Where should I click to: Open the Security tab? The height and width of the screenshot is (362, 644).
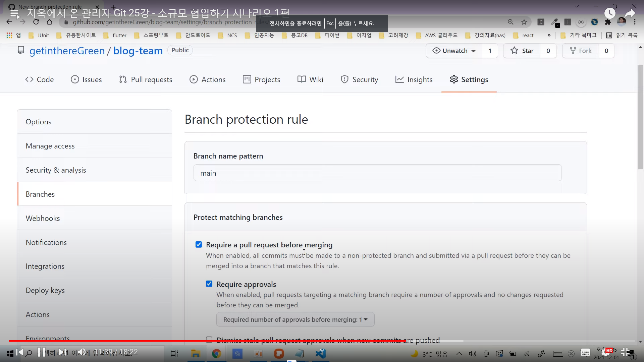(359, 79)
